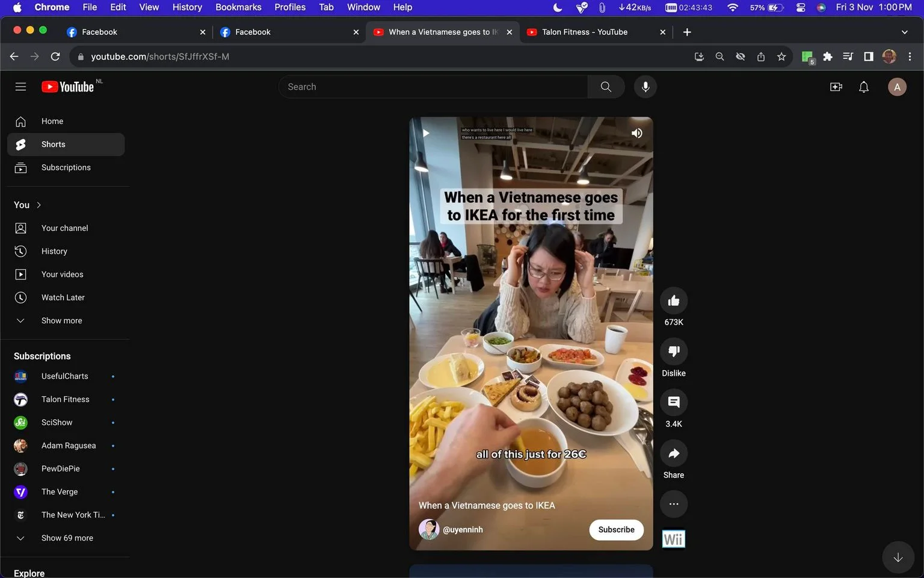Click the YouTube search input field
This screenshot has height=578, width=924.
pos(433,87)
